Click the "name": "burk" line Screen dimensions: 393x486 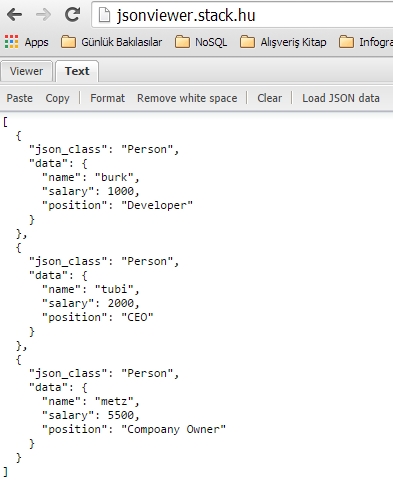91,177
